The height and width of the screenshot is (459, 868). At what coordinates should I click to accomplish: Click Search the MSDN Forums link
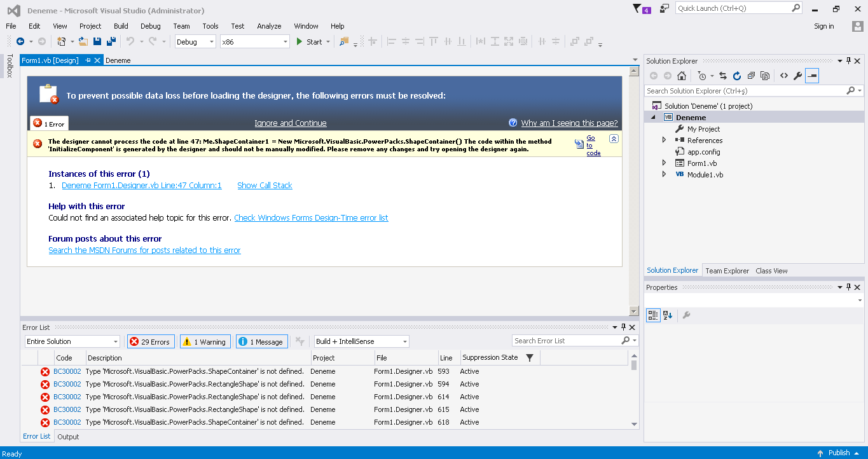coord(144,250)
